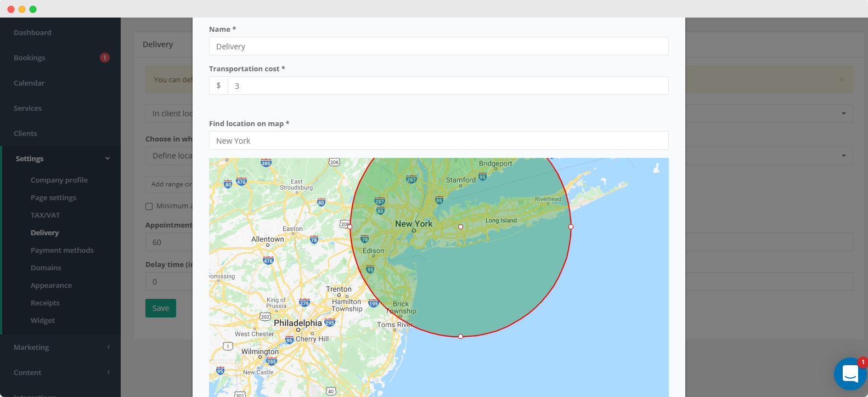Click the Bookings notification badge
The height and width of the screenshot is (397, 868).
pyautogui.click(x=105, y=58)
